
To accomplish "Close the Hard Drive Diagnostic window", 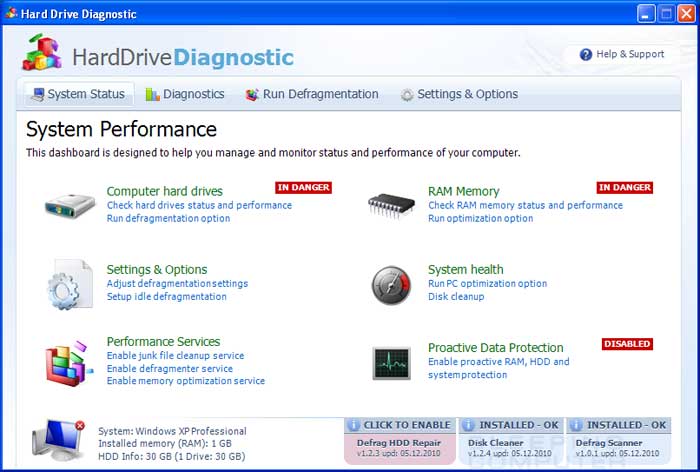I will pyautogui.click(x=686, y=13).
